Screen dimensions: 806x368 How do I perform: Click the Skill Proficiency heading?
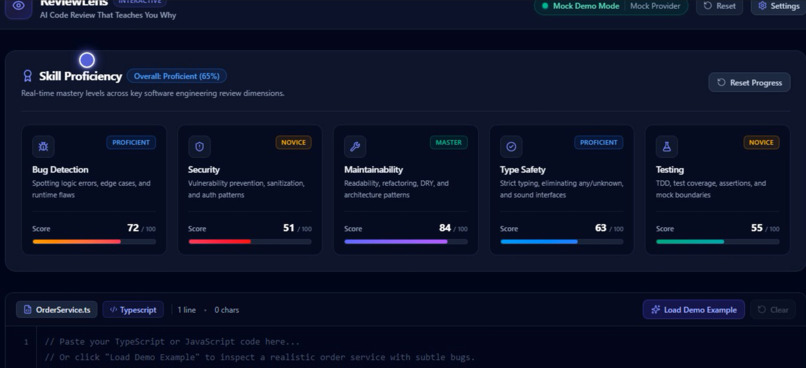coord(81,76)
